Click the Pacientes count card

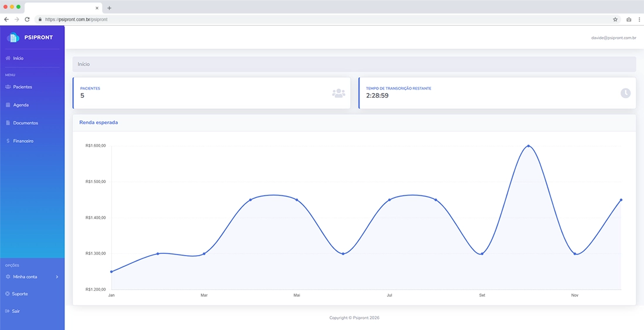pos(211,93)
